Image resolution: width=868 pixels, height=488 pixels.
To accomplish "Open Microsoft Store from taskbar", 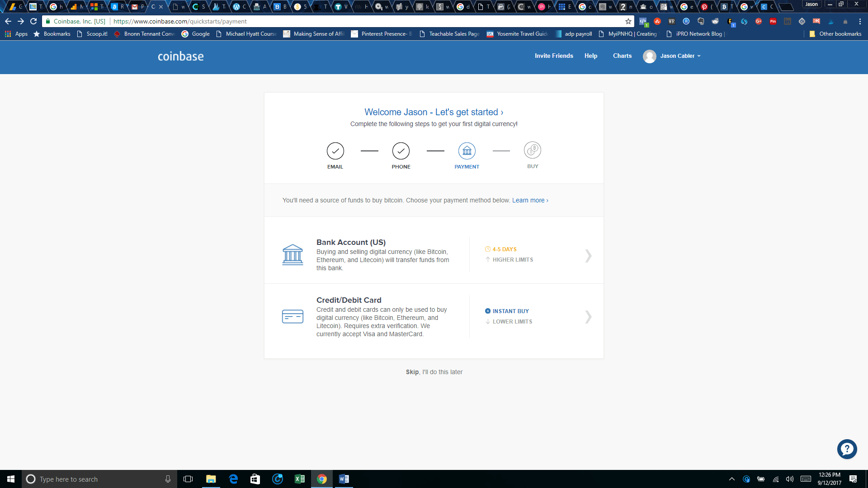I will coord(255,479).
